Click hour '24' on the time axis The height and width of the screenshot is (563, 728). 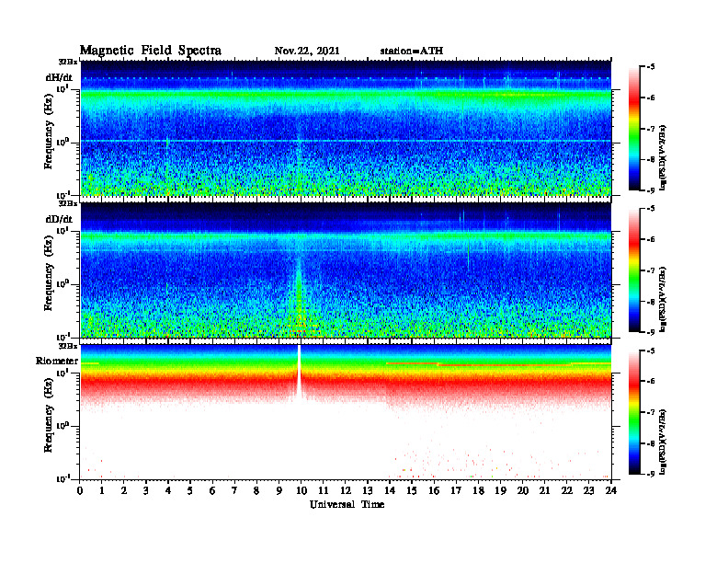pyautogui.click(x=610, y=490)
